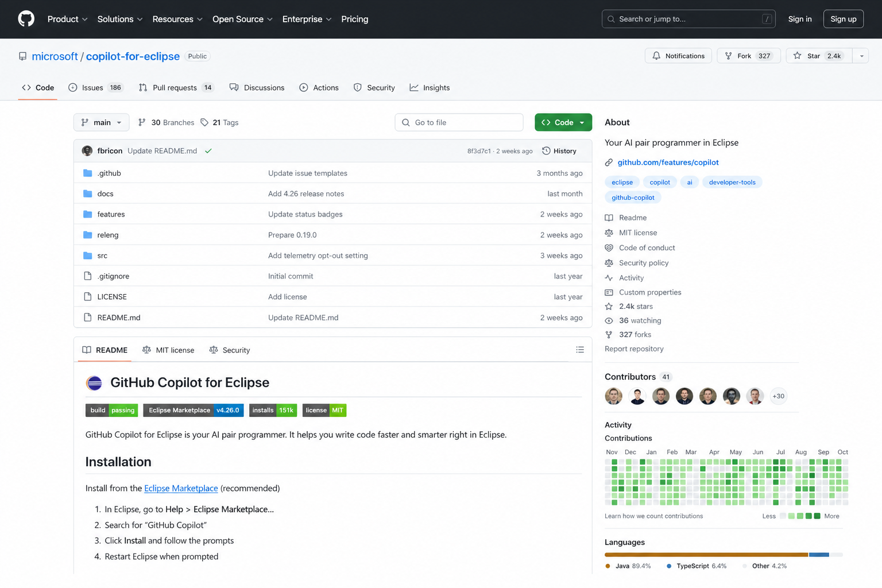This screenshot has height=588, width=882.
Task: Click the TypeScript segment of language bar
Action: pos(819,555)
